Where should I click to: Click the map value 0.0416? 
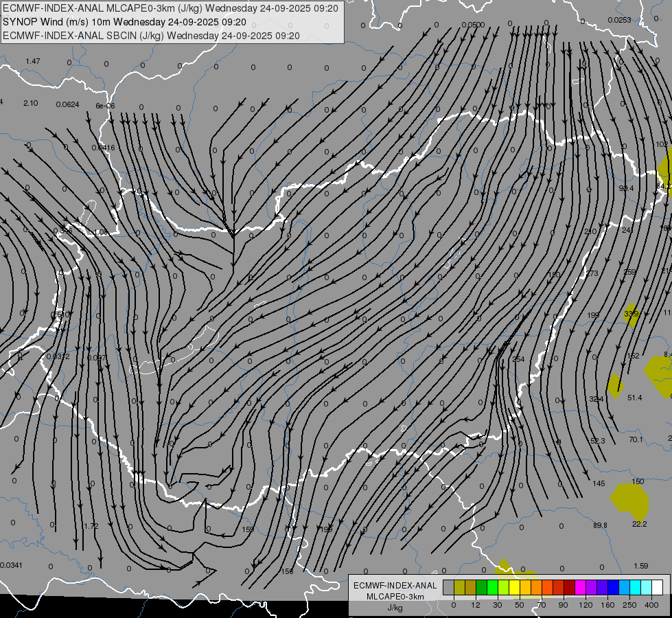(x=103, y=148)
